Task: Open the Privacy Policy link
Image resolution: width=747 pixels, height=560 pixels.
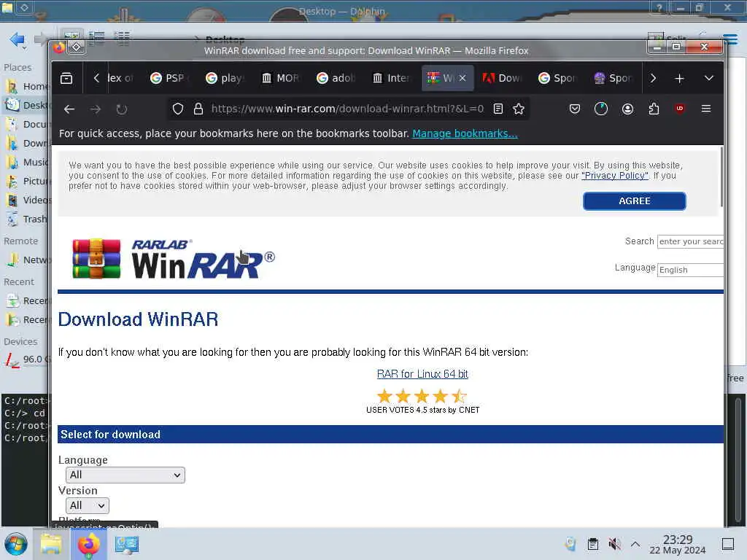Action: pos(614,176)
